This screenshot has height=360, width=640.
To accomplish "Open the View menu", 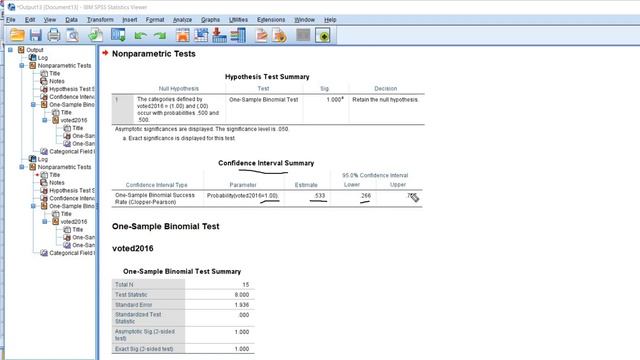I will (x=50, y=20).
